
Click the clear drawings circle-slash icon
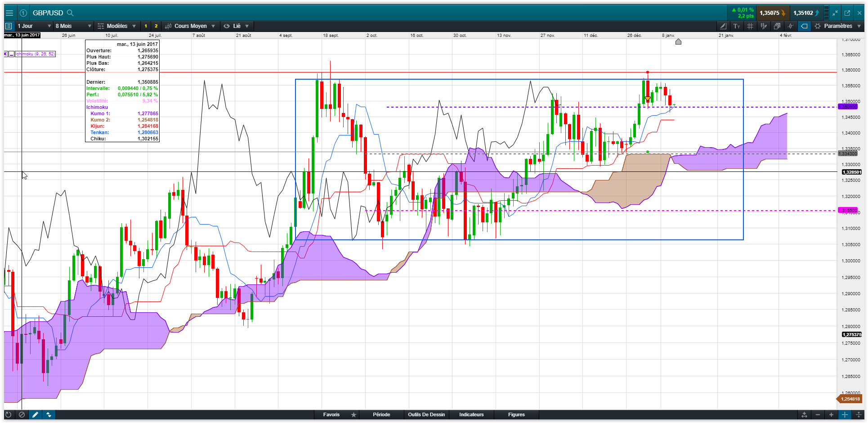tap(22, 415)
